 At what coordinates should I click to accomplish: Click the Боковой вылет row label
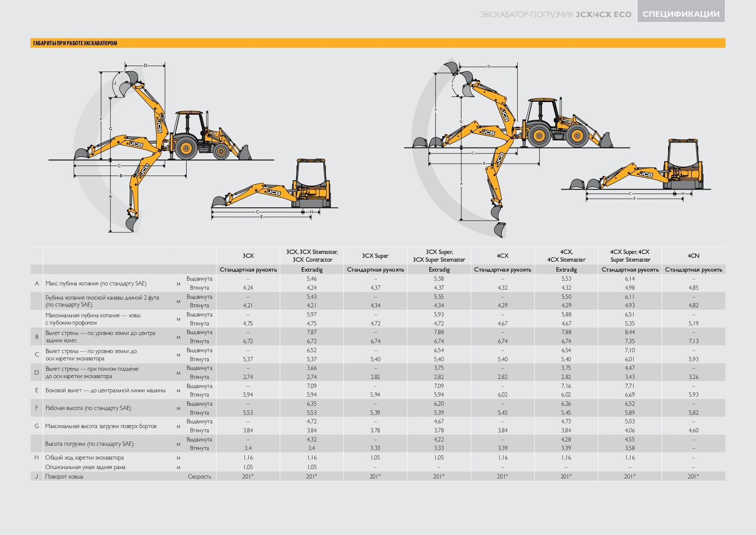(105, 390)
